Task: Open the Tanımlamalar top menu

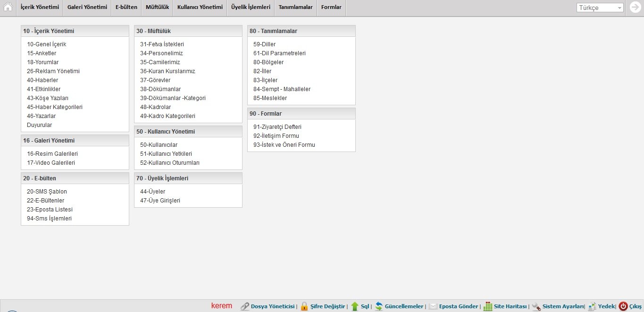Action: (295, 8)
